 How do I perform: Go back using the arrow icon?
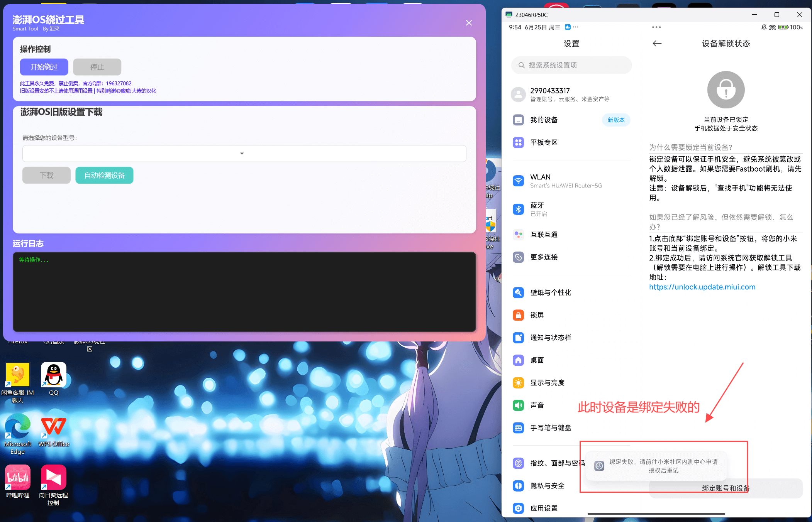click(x=657, y=44)
